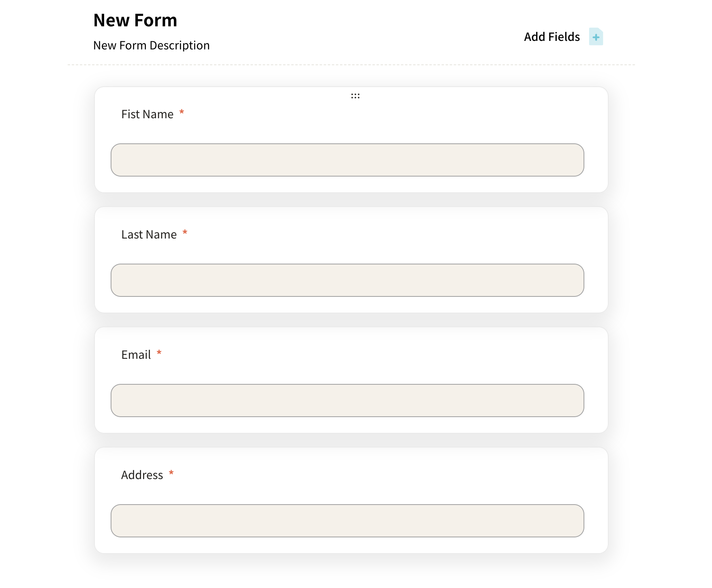The height and width of the screenshot is (588, 712).
Task: Click the Email required asterisk
Action: pos(159,353)
